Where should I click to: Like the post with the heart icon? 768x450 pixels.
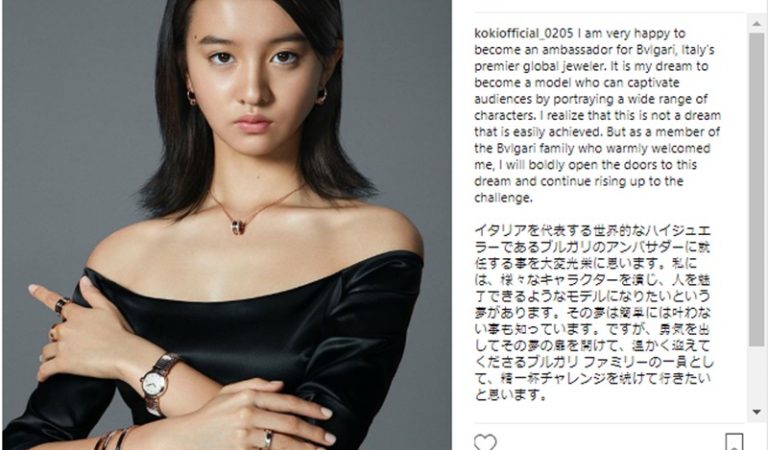point(485,442)
